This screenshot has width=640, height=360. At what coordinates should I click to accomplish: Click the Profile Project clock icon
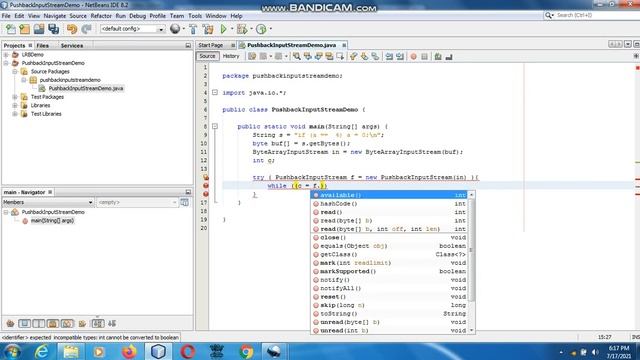[x=261, y=29]
